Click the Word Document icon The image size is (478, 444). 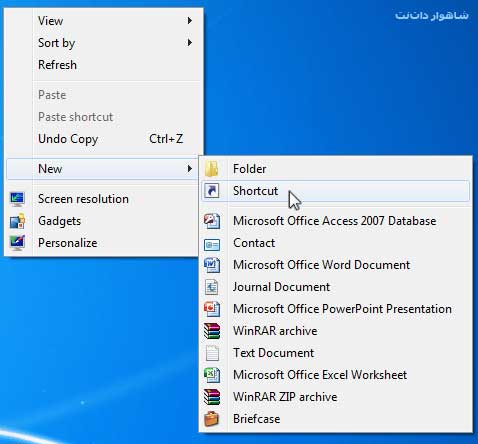click(x=212, y=265)
